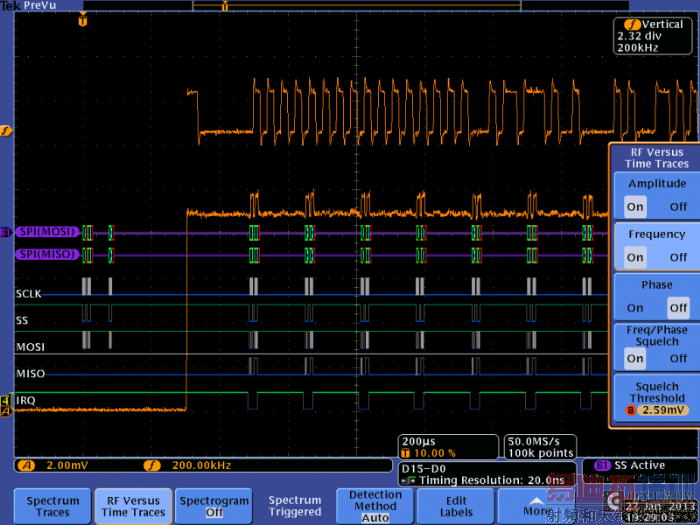Switch Phase trace Off

coord(678,308)
